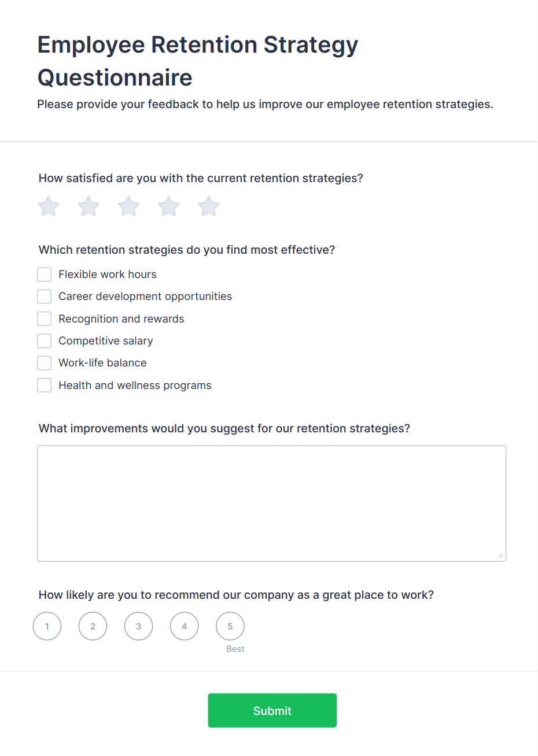Click the second star for satisfaction

pyautogui.click(x=88, y=206)
